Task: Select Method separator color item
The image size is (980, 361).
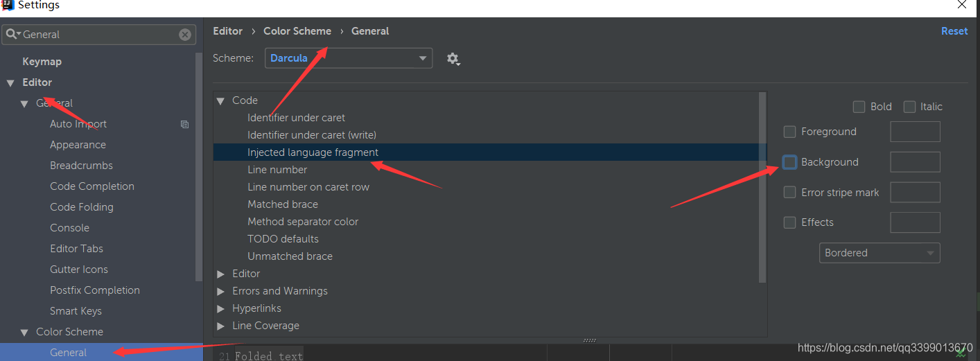Action: 303,222
